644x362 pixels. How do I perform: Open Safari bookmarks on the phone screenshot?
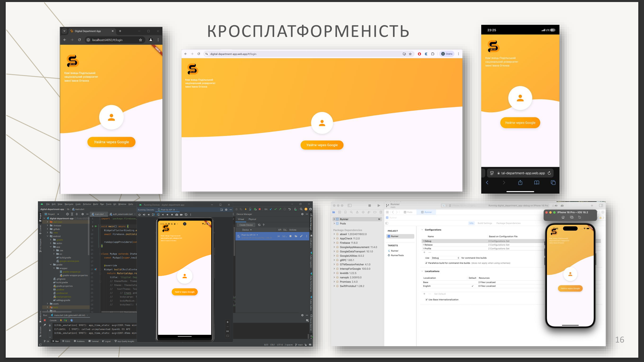(537, 183)
